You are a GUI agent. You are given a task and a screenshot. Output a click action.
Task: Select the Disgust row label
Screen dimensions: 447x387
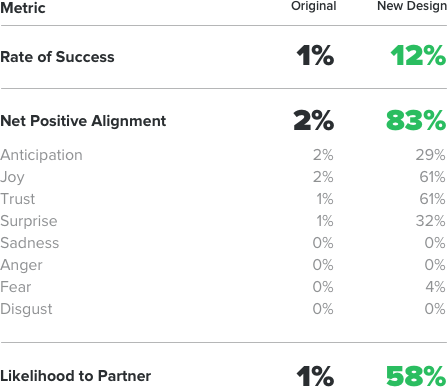[26, 309]
